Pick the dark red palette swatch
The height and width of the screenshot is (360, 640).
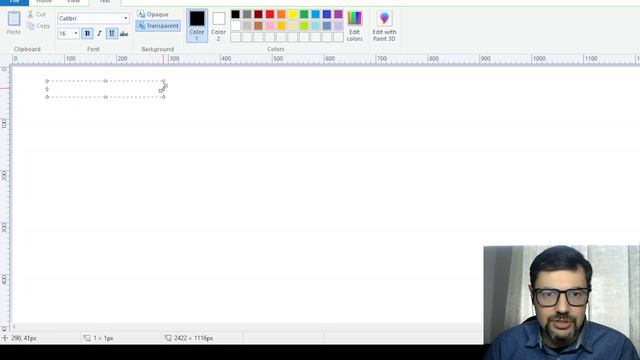point(258,14)
